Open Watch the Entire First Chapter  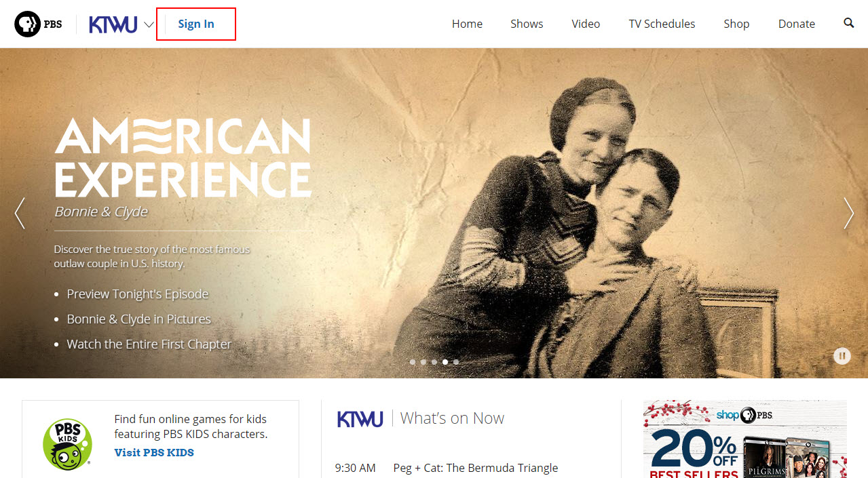149,344
